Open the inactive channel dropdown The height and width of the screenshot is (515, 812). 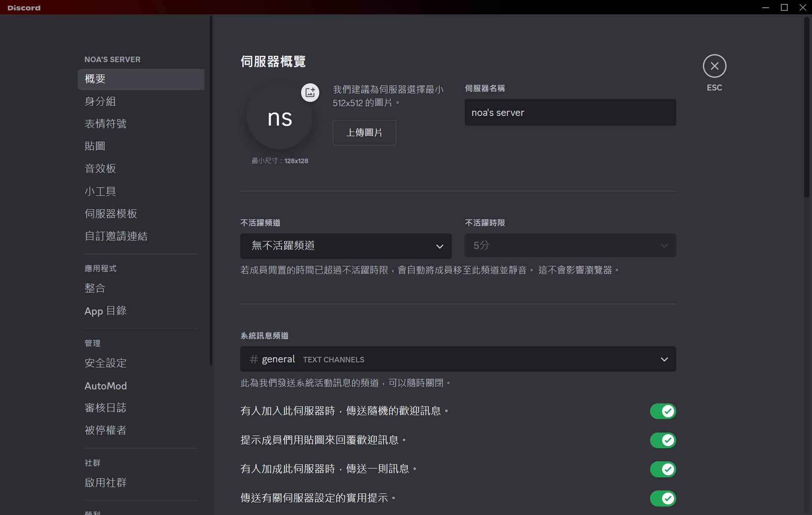point(346,246)
